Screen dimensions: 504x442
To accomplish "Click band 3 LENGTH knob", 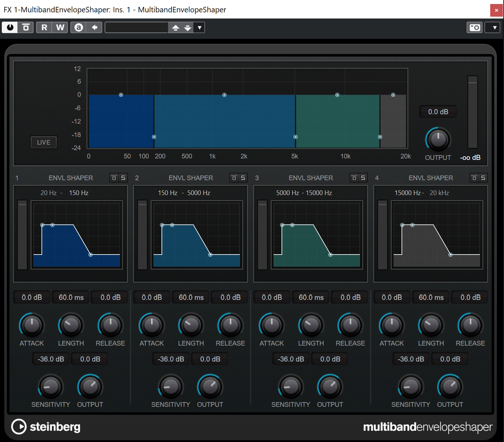I will click(x=311, y=325).
